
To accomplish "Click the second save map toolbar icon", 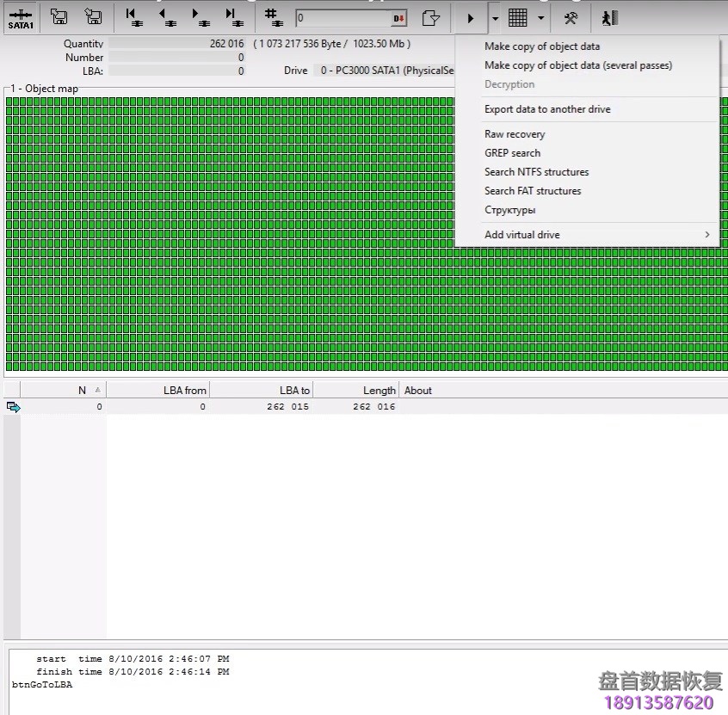I will [93, 17].
